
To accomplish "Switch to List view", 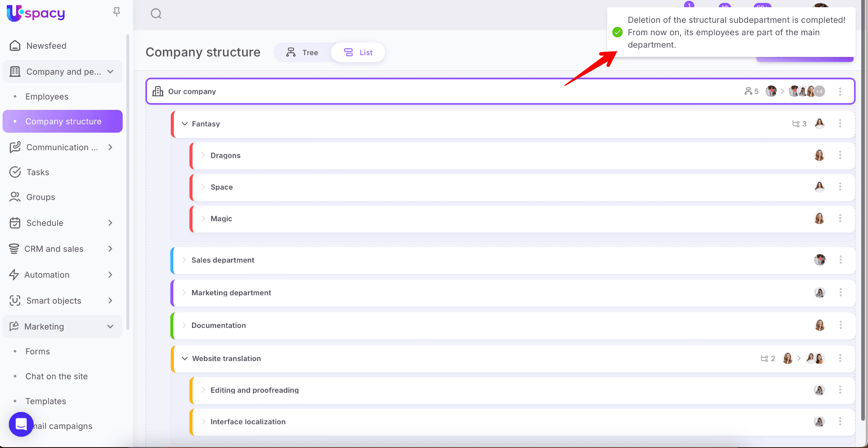I will pyautogui.click(x=358, y=53).
